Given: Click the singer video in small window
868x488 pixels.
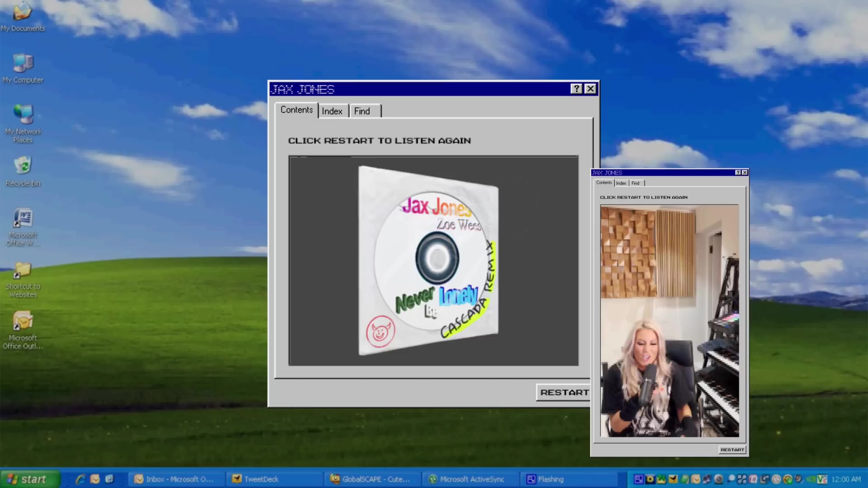Looking at the screenshot, I should tap(670, 321).
